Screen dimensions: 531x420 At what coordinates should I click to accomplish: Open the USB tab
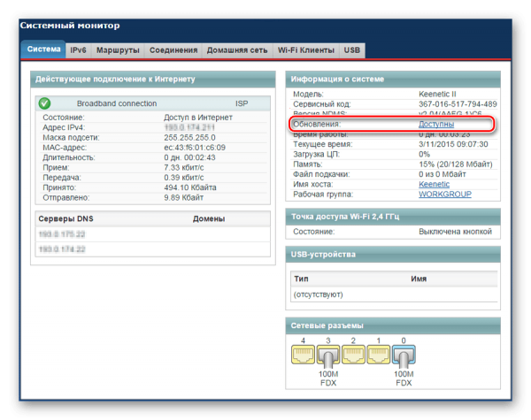[x=352, y=50]
